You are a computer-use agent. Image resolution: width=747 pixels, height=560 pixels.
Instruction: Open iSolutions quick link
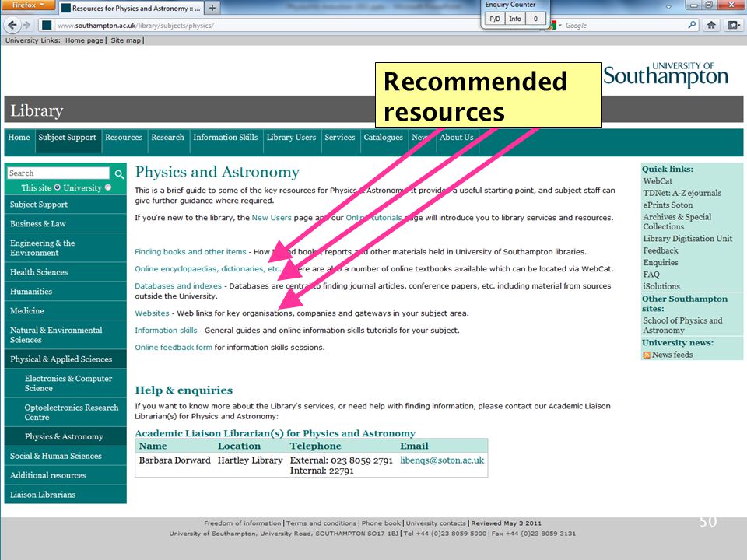pyautogui.click(x=661, y=286)
